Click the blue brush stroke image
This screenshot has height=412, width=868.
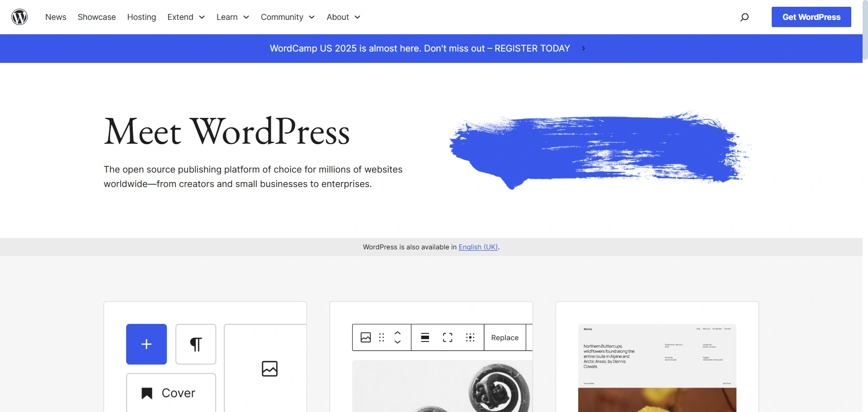600,150
